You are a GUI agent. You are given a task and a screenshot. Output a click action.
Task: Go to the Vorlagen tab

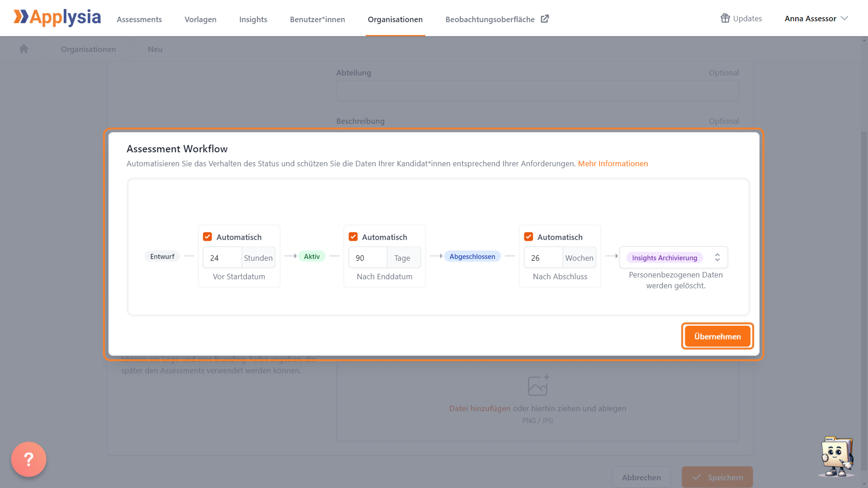200,19
